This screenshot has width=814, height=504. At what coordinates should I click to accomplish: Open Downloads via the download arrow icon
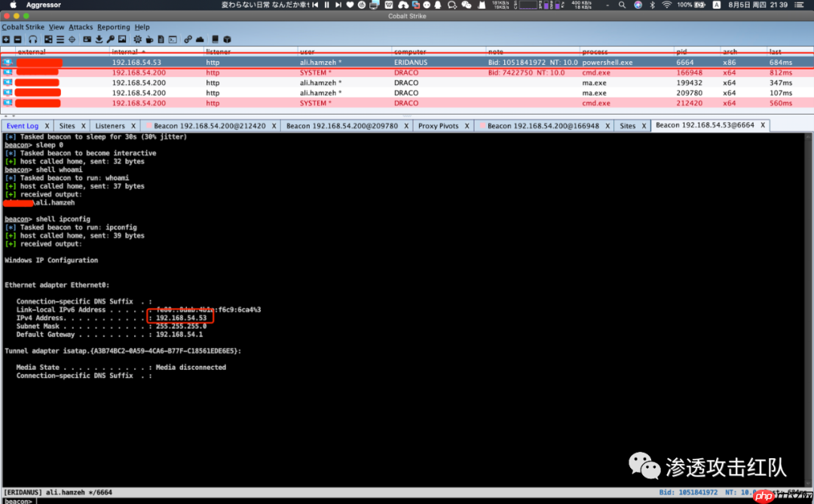coord(99,39)
